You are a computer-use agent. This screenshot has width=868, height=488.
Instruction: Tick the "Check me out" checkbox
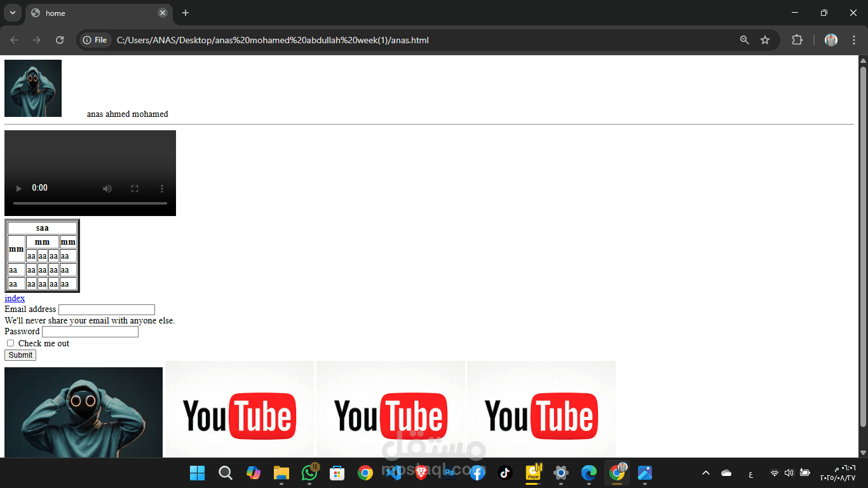click(x=10, y=343)
